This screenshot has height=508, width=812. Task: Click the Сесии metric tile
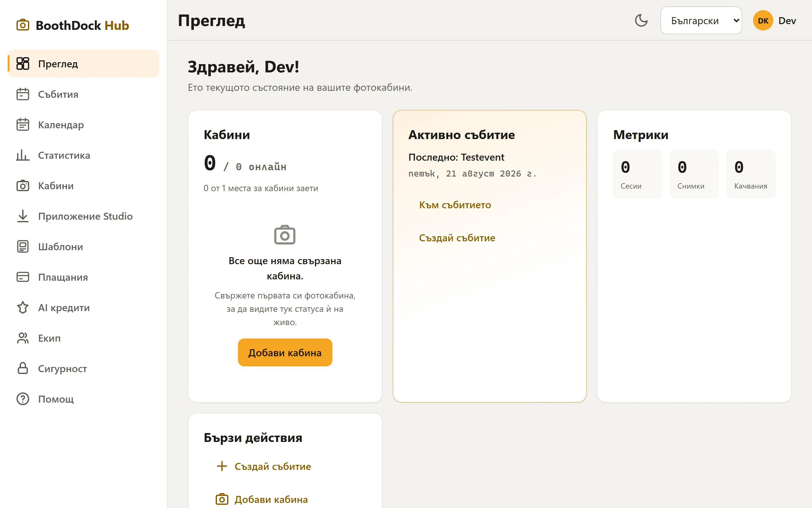tap(637, 174)
